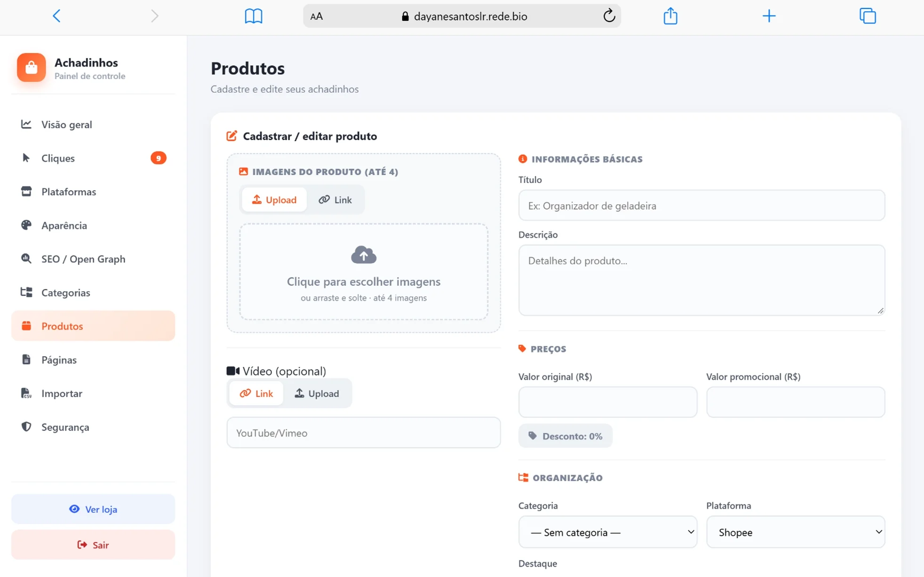Click the chart icon next to Visão geral
924x577 pixels.
[26, 124]
